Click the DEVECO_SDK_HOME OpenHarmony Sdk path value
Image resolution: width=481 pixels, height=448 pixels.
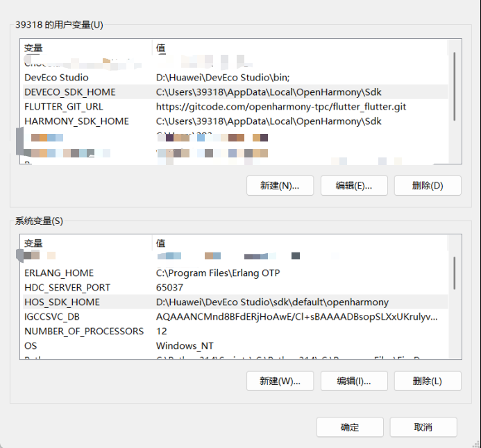pos(269,92)
